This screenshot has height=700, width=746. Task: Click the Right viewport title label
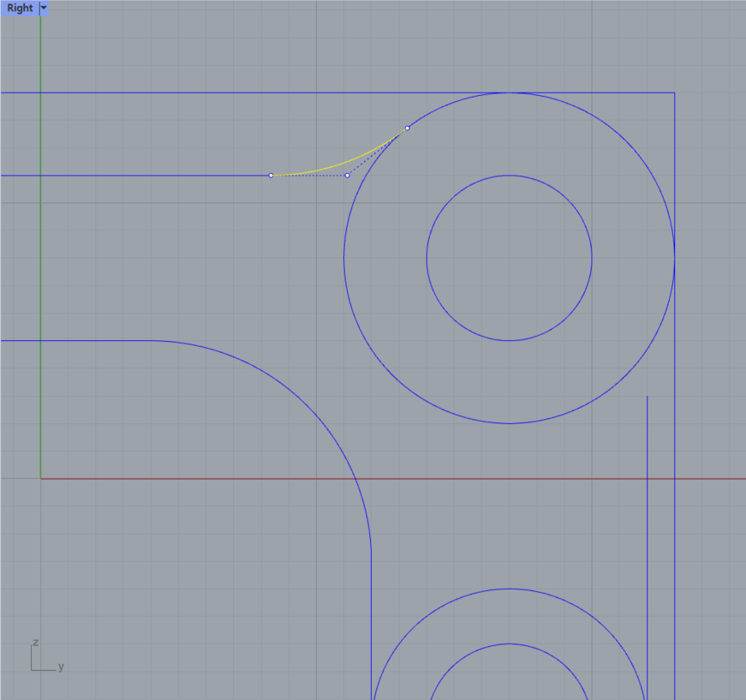[x=20, y=8]
